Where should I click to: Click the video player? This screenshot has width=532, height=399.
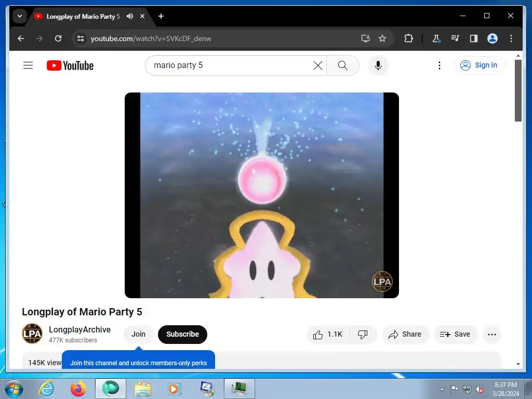point(262,195)
